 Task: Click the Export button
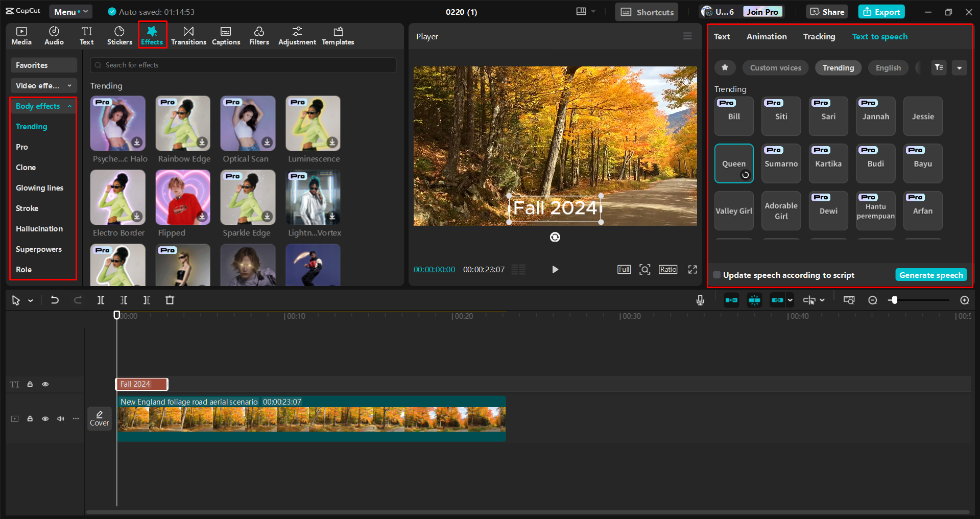pos(881,12)
